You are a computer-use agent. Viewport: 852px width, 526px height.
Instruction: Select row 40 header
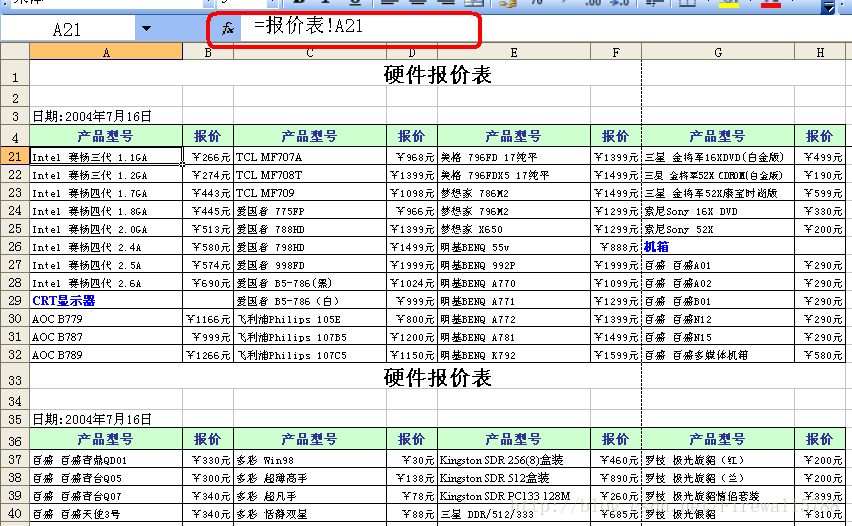[15, 514]
